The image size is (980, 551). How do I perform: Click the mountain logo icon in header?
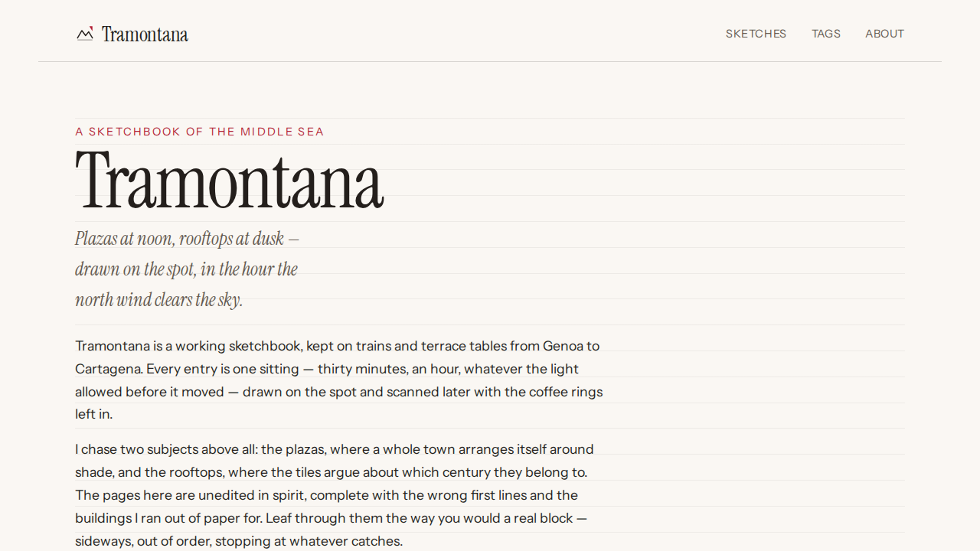pos(85,34)
